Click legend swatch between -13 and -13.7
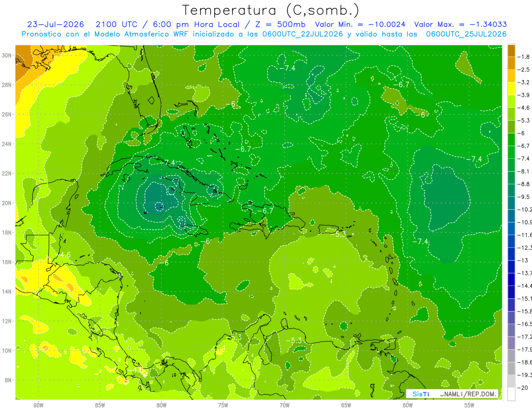The image size is (532, 411). (511, 266)
